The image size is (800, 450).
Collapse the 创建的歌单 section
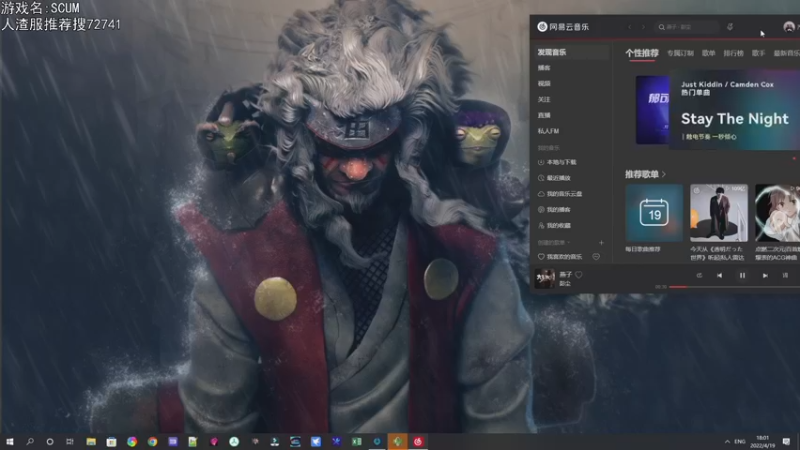[x=554, y=243]
